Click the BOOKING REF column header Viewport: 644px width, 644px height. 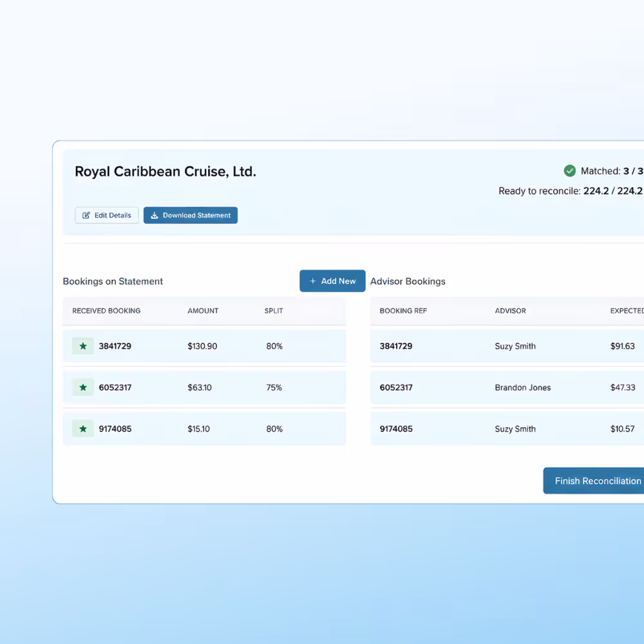coord(403,311)
